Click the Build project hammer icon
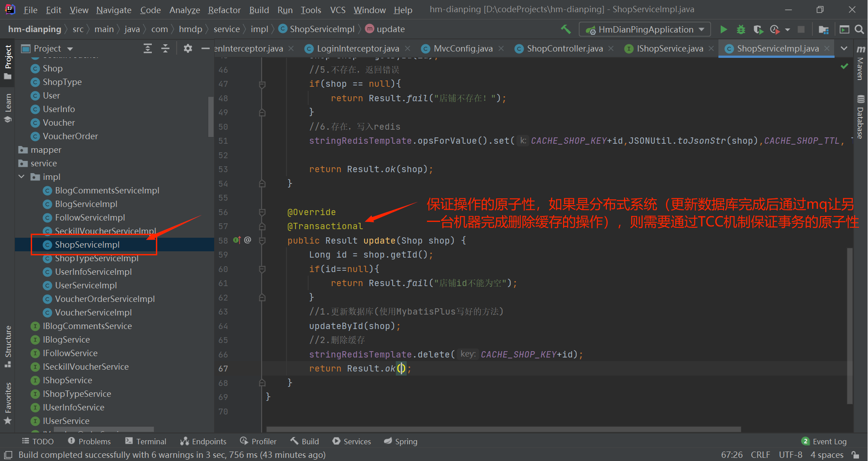868x461 pixels. click(566, 29)
